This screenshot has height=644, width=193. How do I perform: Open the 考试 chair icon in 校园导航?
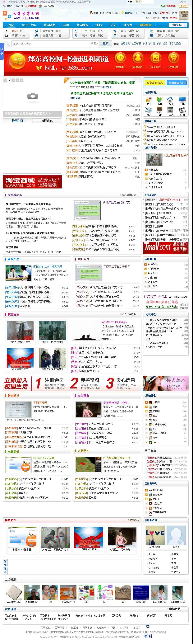pyautogui.click(x=160, y=110)
